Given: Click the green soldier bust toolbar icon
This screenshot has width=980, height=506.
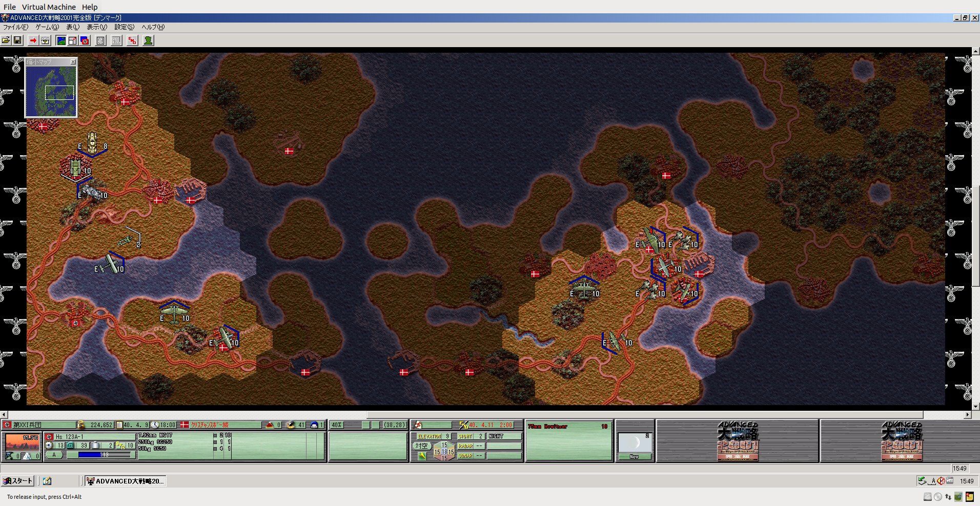Looking at the screenshot, I should [148, 40].
